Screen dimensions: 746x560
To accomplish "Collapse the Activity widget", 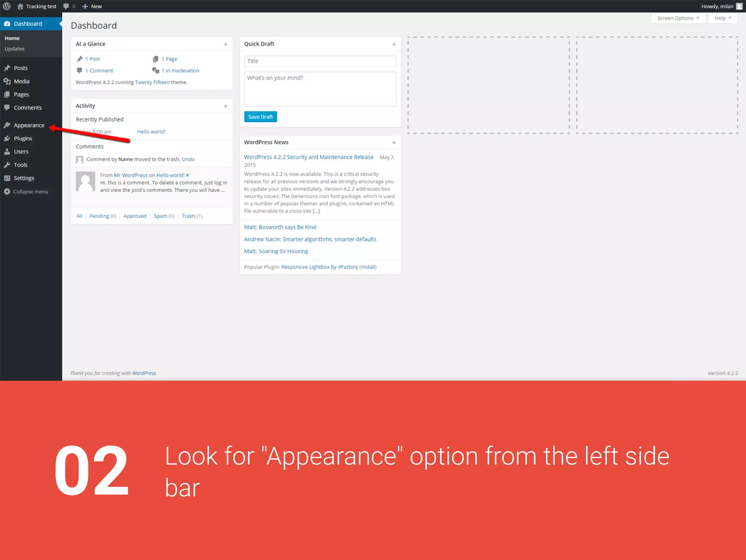I will pyautogui.click(x=225, y=106).
